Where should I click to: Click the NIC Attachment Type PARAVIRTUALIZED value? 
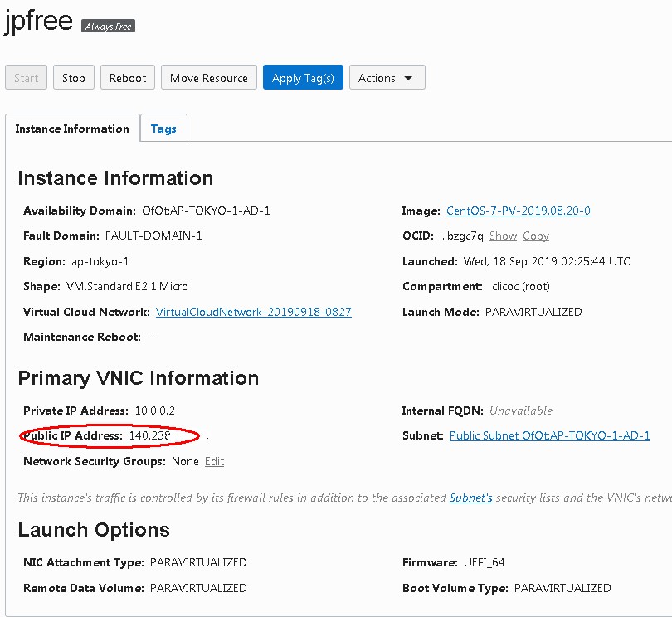coord(198,562)
